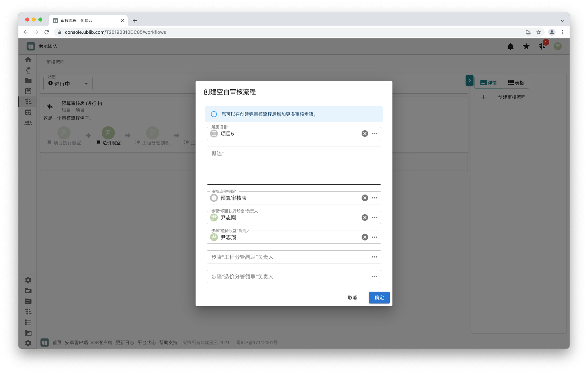This screenshot has height=373, width=588.
Task: Clear the 项目5 project selection
Action: 365,134
